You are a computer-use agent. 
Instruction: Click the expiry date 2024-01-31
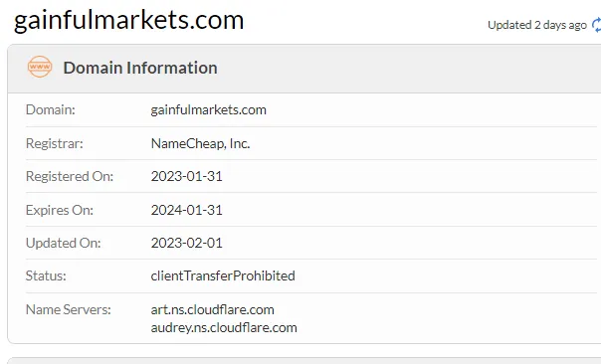tap(187, 210)
